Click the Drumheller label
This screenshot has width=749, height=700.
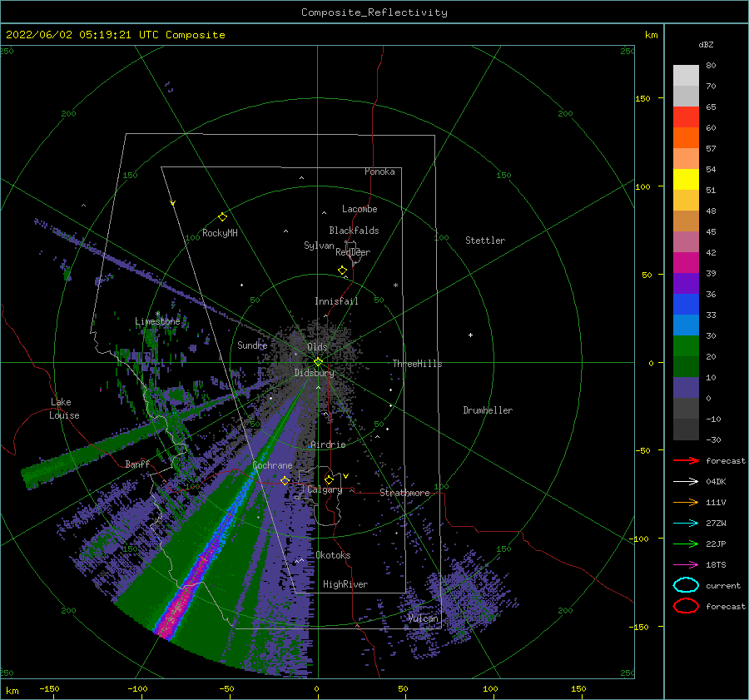(488, 410)
